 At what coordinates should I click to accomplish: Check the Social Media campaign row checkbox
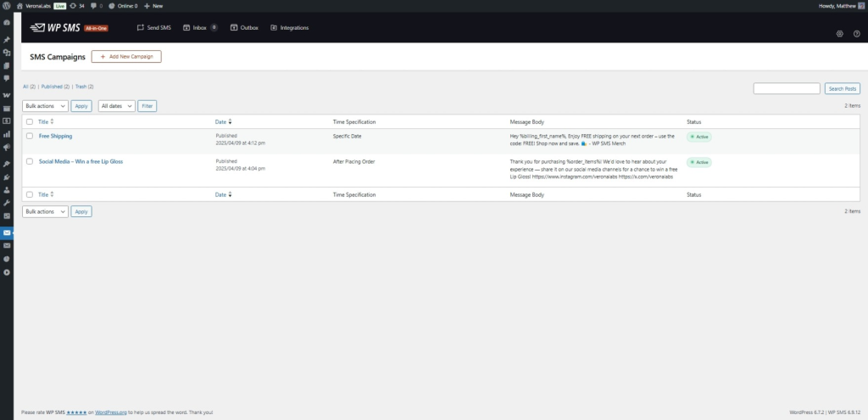[30, 161]
